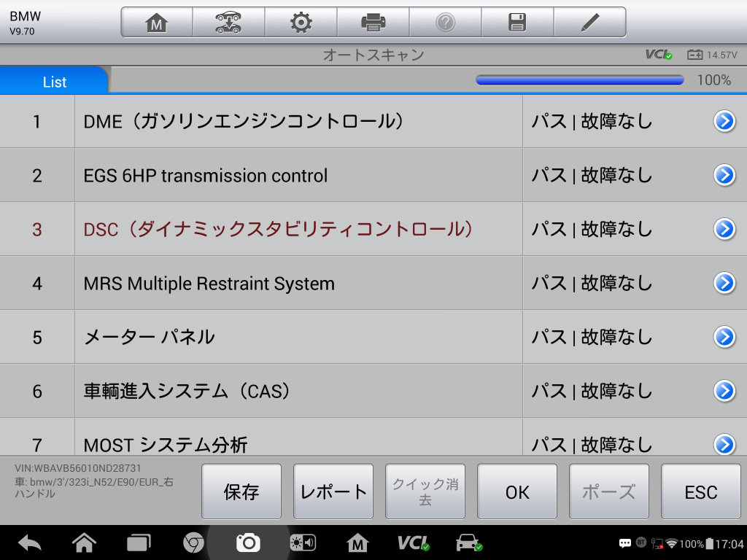Open details arrow for DSC row
747x560 pixels.
(724, 229)
